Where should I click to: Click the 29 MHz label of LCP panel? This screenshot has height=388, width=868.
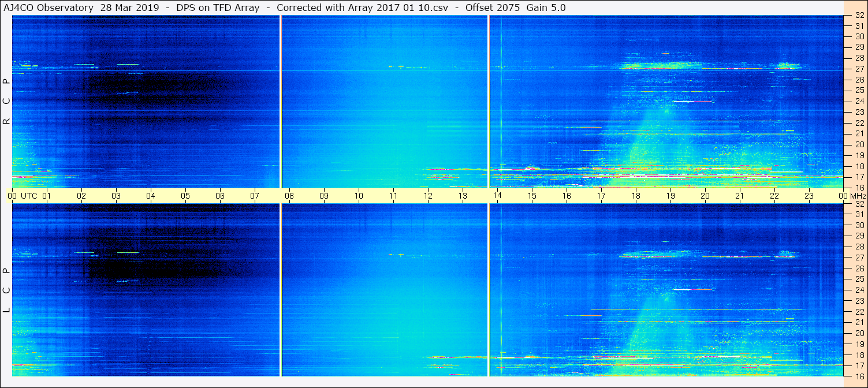pyautogui.click(x=859, y=236)
